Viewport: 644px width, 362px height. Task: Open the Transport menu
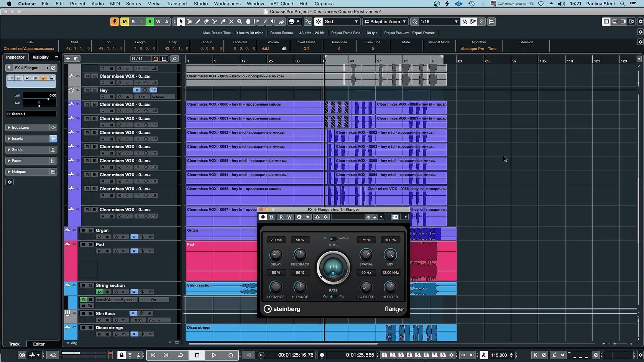point(177,4)
